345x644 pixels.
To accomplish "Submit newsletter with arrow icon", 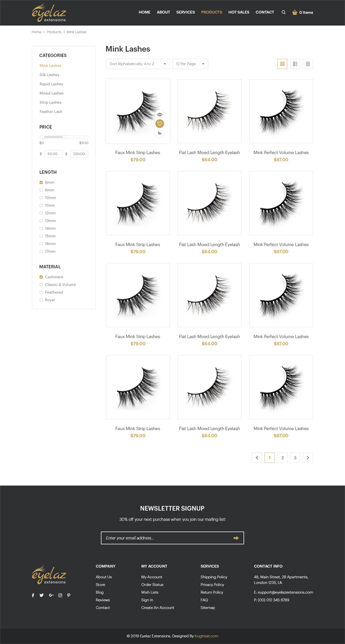I will (x=236, y=538).
